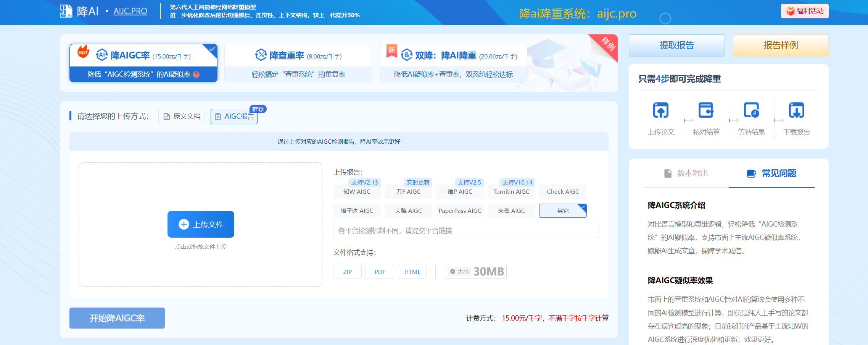Click the HTML format tag

point(412,272)
